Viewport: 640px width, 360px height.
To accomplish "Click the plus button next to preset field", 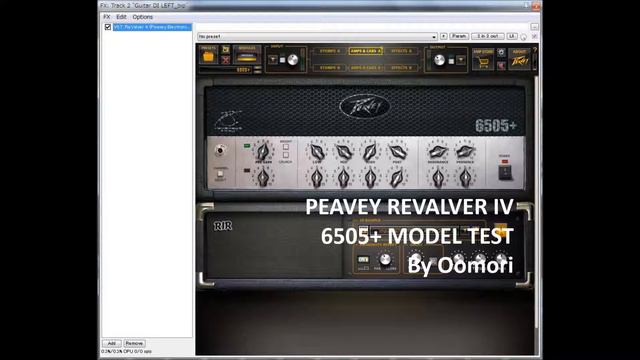I will point(444,36).
